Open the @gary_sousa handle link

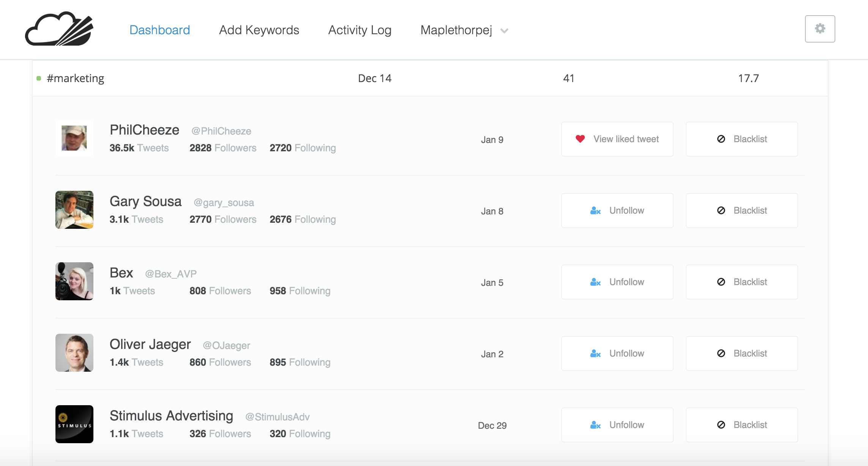click(x=224, y=203)
